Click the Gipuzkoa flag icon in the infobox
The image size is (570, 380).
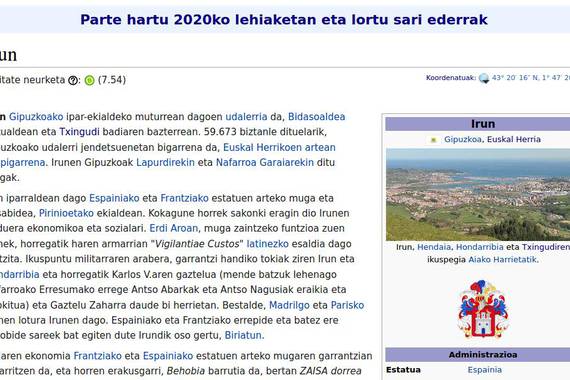[x=433, y=140]
